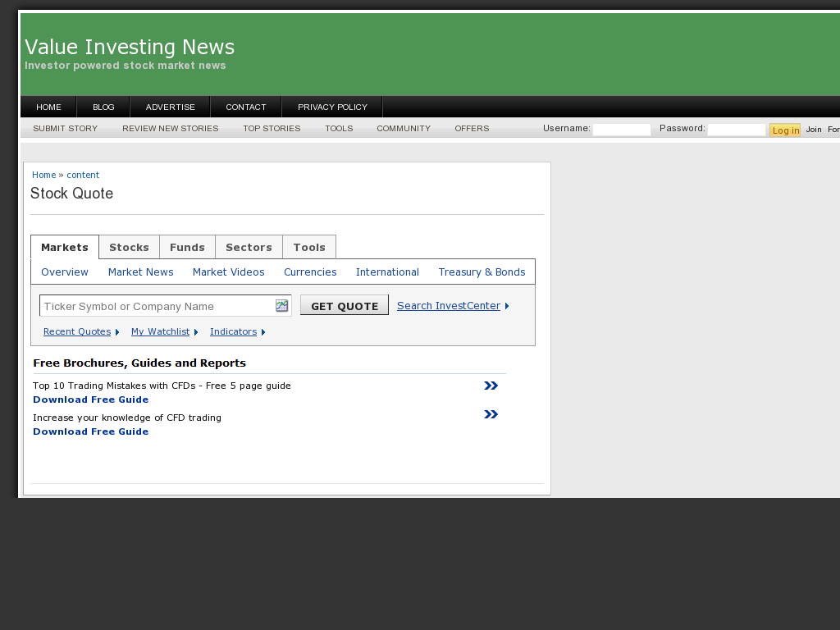This screenshot has height=630, width=840.
Task: Click 'Free Brochures, Guides and Reports' heading
Action: click(x=139, y=363)
